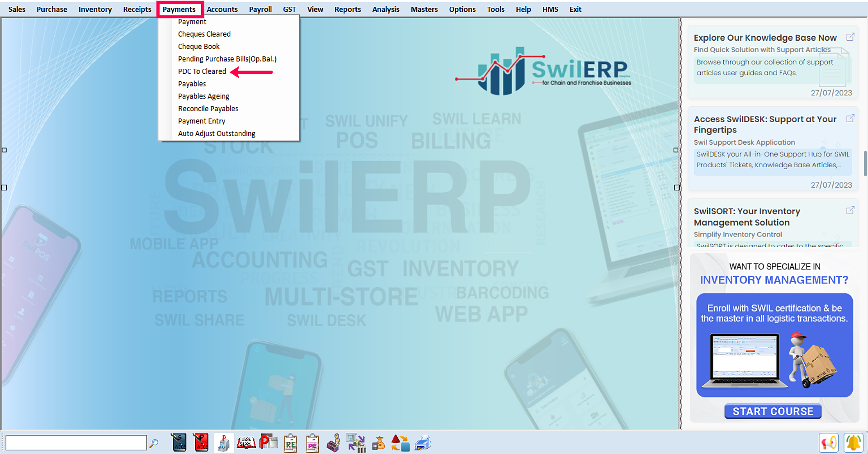Open the Sales menu
The height and width of the screenshot is (454, 868).
coord(17,9)
